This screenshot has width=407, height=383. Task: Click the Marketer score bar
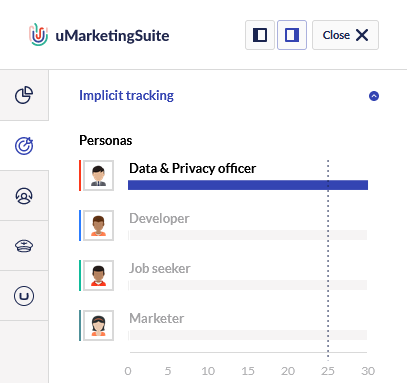pos(248,335)
